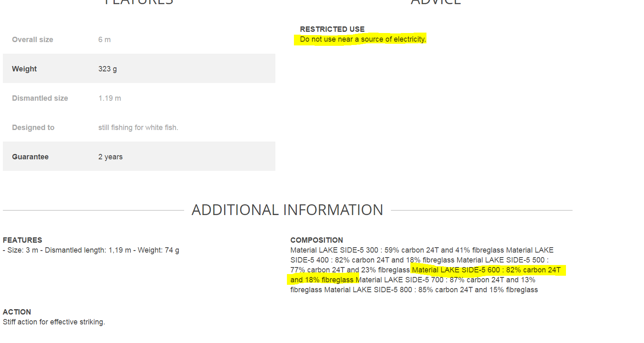Screen dimensions: 644x343
Task: Click the ACTION heading
Action: [17, 312]
